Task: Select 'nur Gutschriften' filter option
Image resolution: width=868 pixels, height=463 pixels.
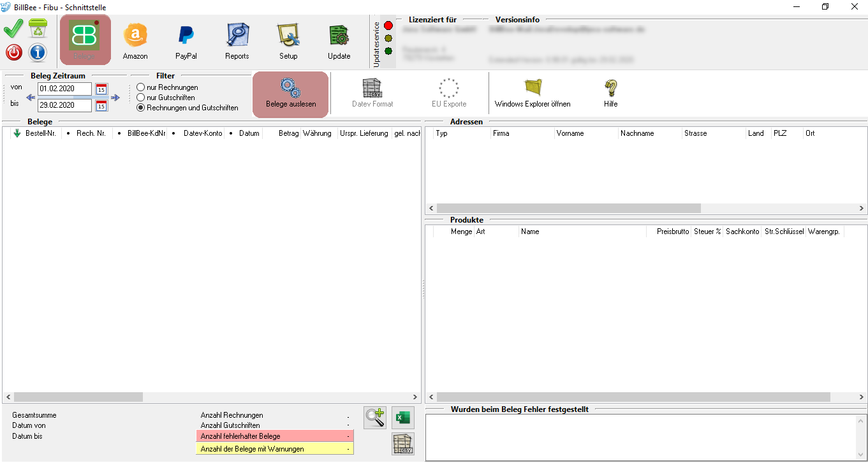Action: pyautogui.click(x=141, y=98)
